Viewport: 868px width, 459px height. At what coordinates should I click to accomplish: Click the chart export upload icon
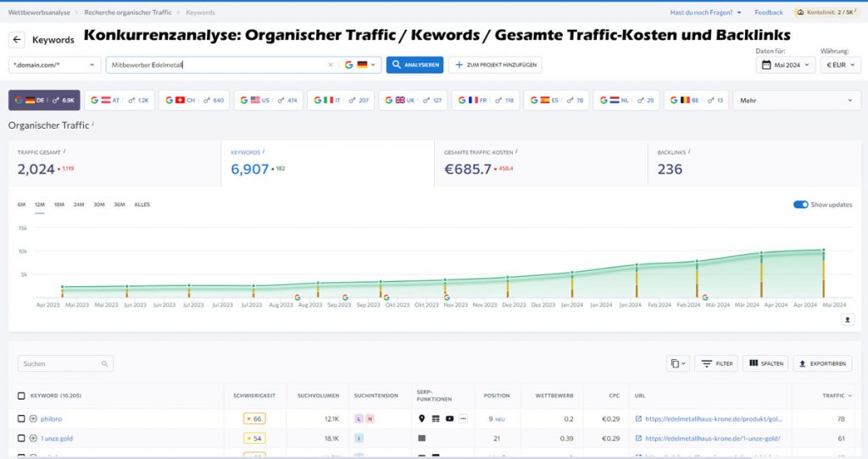coord(848,319)
